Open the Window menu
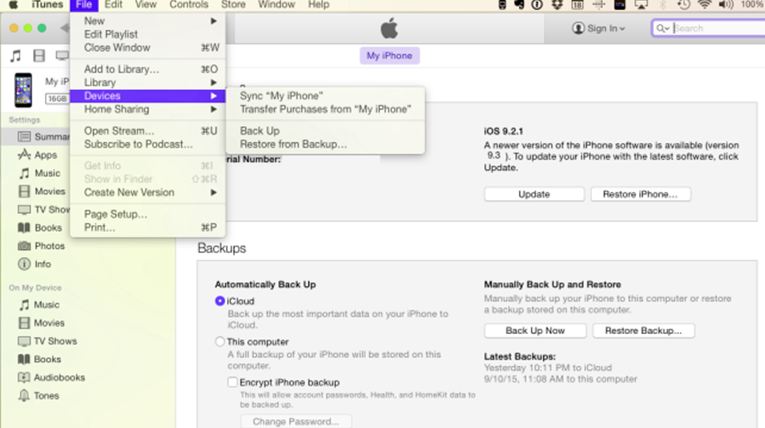 click(277, 5)
